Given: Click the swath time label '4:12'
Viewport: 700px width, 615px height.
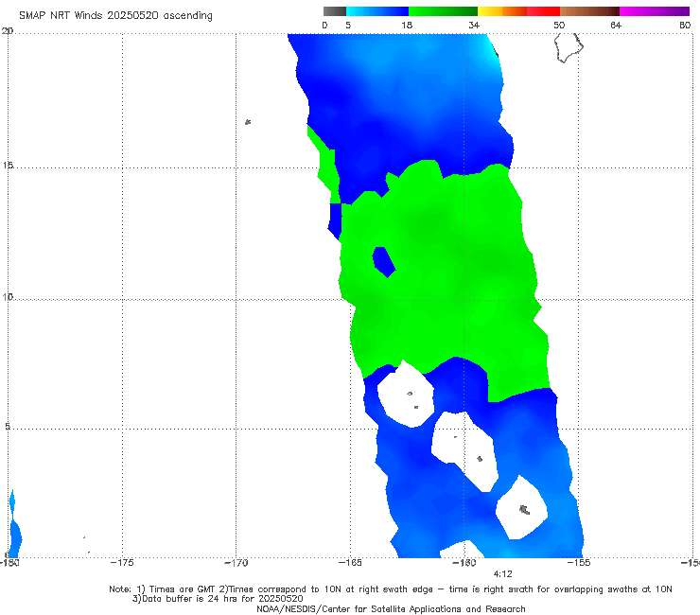Looking at the screenshot, I should tap(502, 574).
